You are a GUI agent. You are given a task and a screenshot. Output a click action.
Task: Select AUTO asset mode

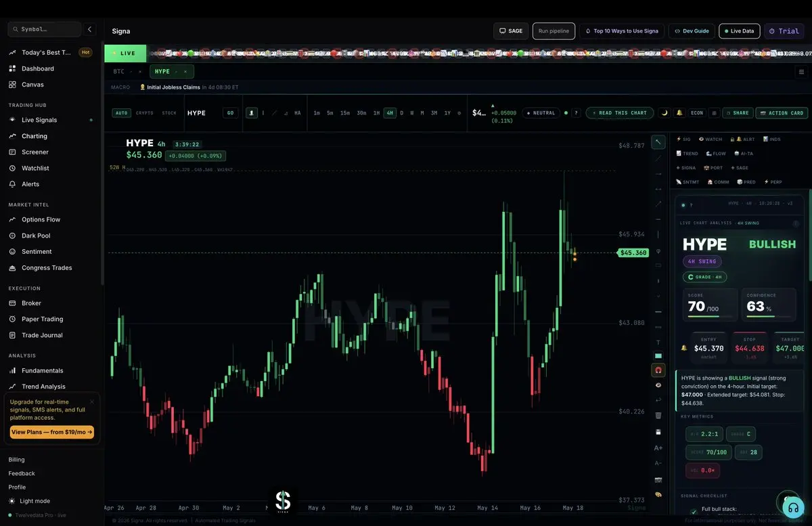tap(121, 113)
